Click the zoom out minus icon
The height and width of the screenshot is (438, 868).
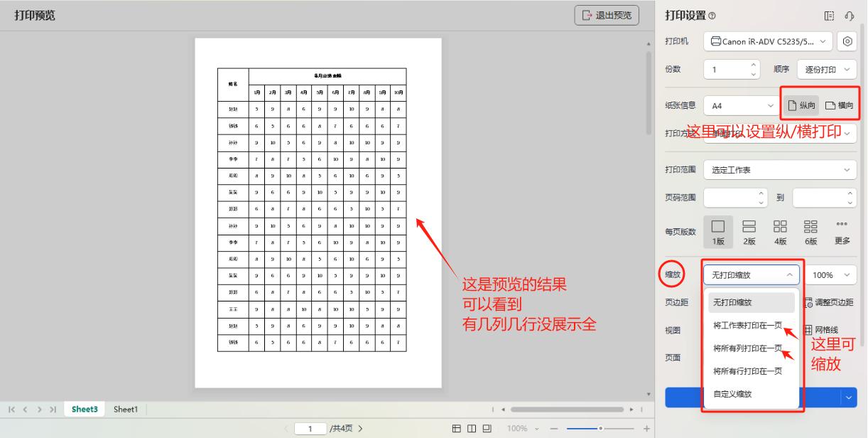tap(554, 429)
